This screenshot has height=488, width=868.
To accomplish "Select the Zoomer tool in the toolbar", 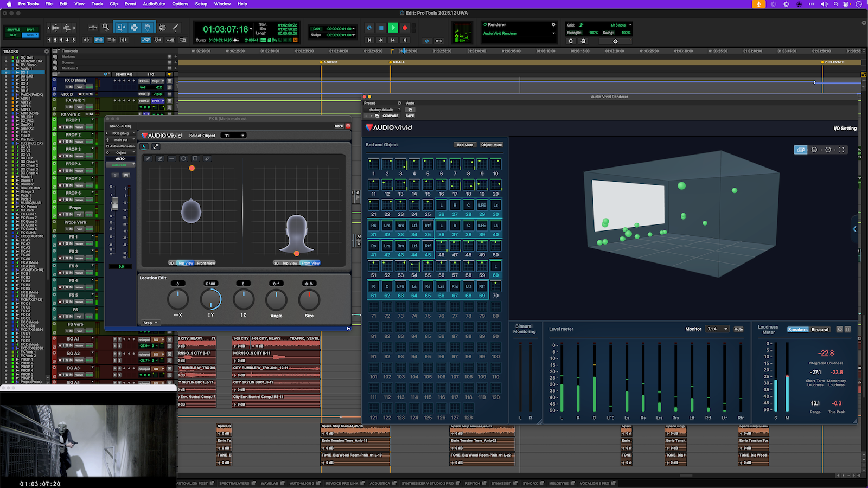I will 106,27.
